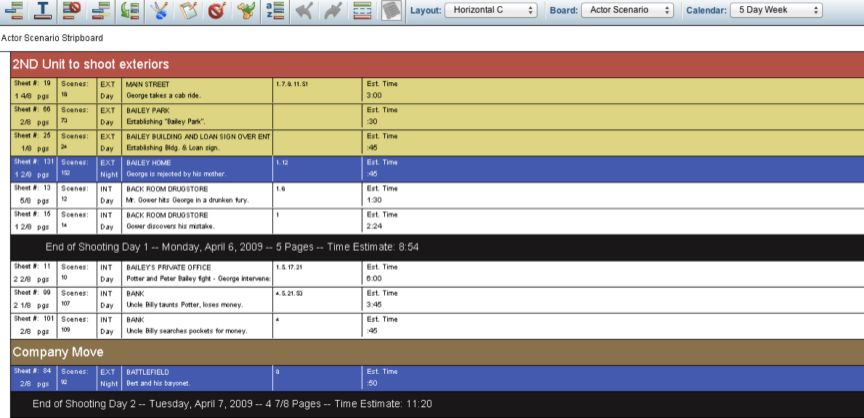Click the grey paper boneyard icon

point(391,10)
